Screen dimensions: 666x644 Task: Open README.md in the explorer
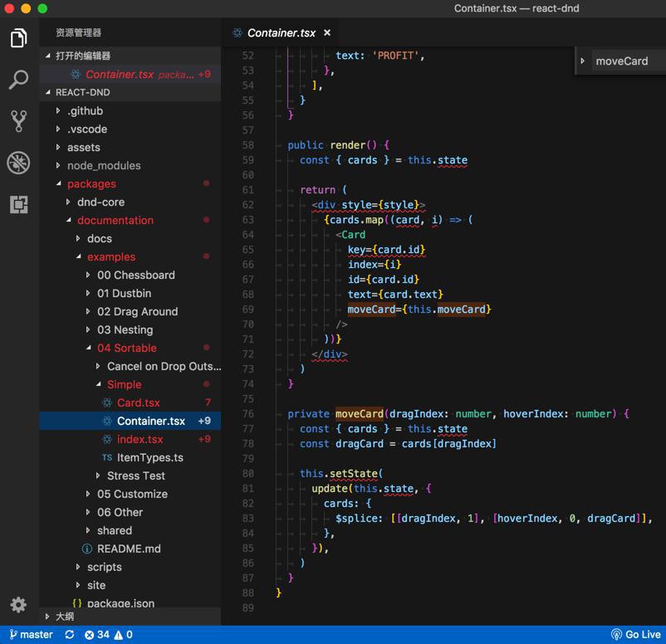coord(129,549)
